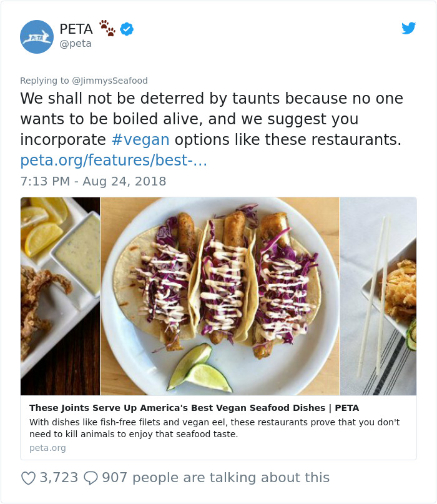Click the @JimmysSeafood reply mention
The image size is (437, 504).
click(110, 81)
